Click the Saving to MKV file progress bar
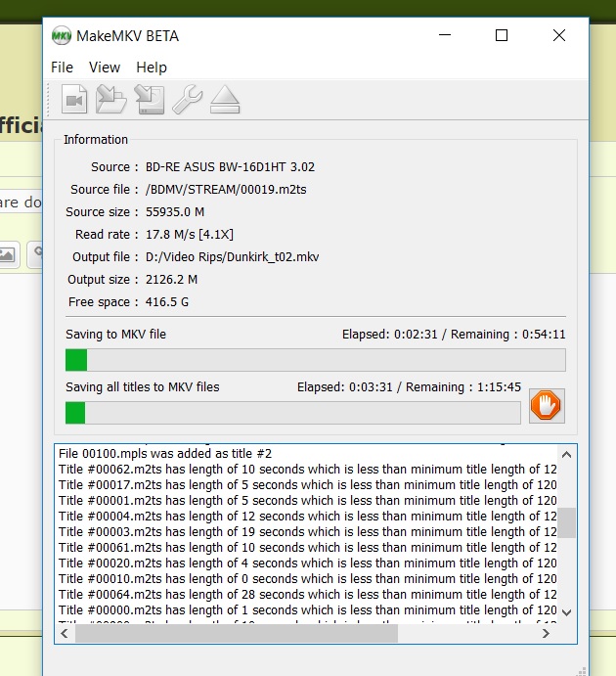Image resolution: width=616 pixels, height=676 pixels. (x=315, y=360)
